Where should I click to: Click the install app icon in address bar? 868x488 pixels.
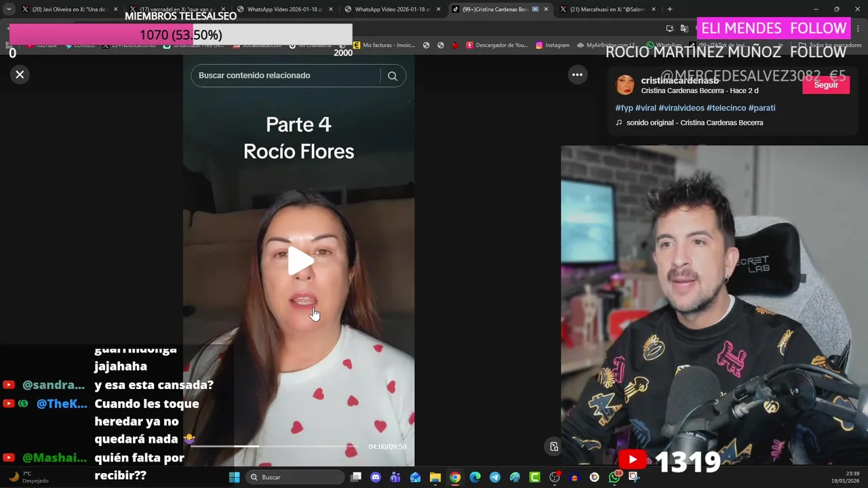pos(669,28)
